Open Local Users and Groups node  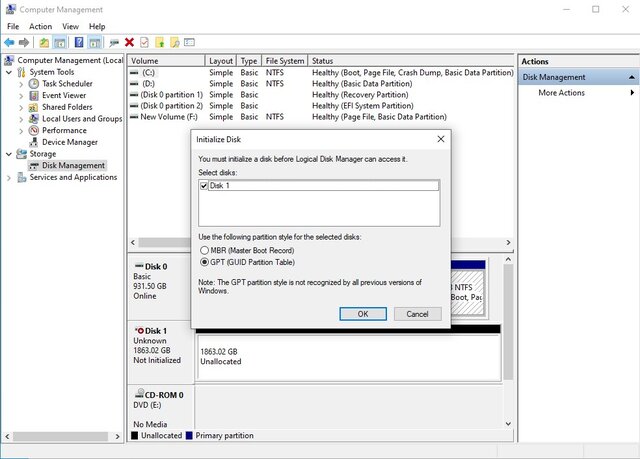coord(81,119)
